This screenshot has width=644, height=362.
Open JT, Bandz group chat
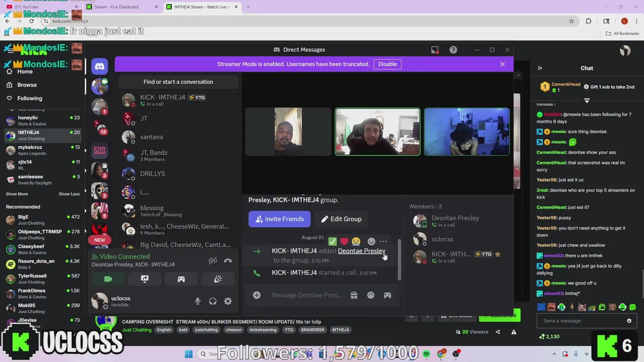pos(178,155)
